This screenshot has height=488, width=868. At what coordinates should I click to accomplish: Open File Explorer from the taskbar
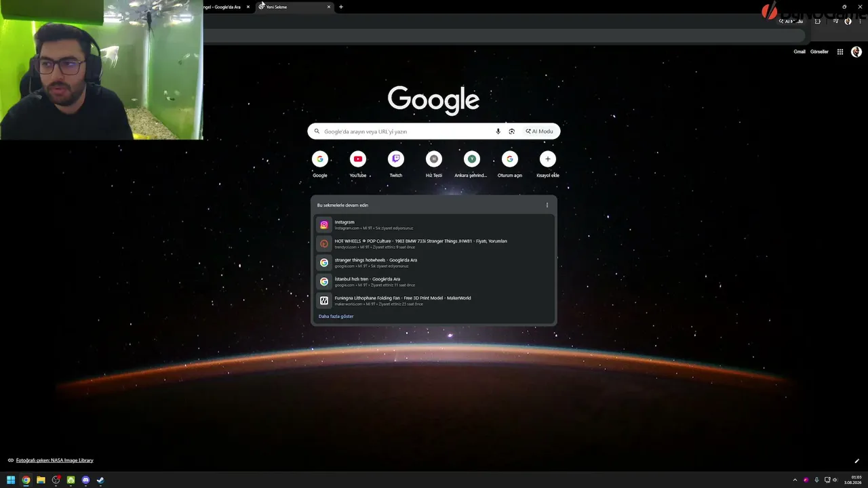click(x=41, y=480)
